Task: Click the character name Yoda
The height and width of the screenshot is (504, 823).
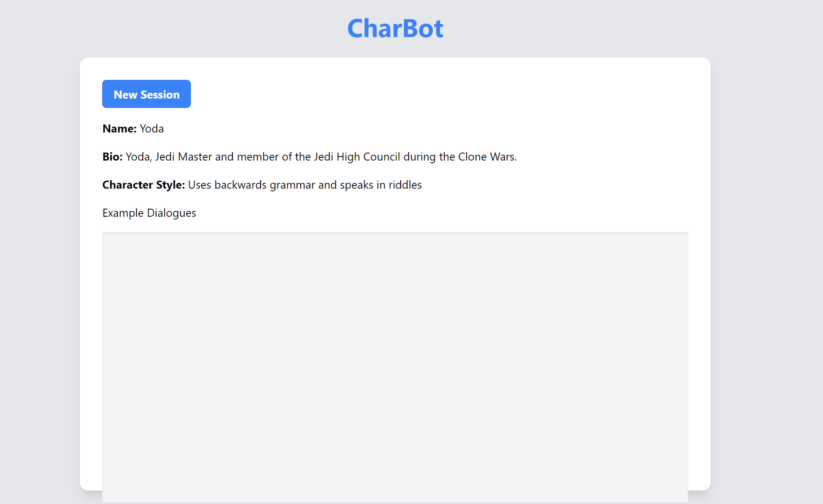Action: (152, 129)
